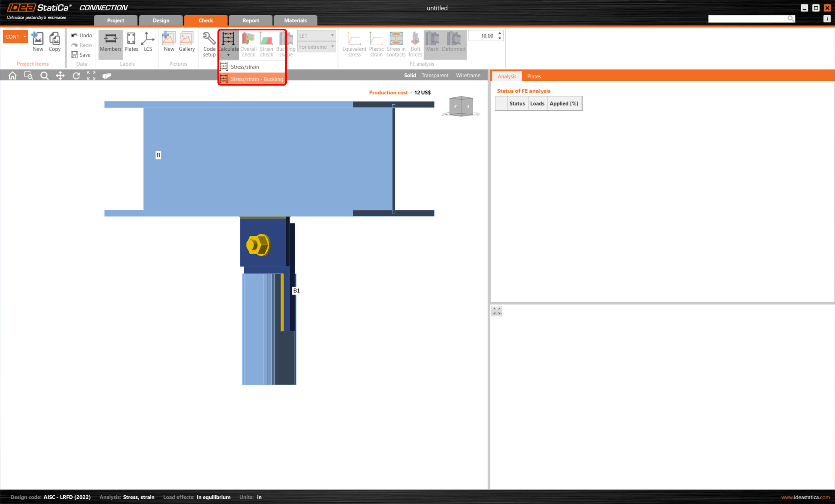Show Stress in contacts results
This screenshot has height=504, width=835.
(x=396, y=43)
